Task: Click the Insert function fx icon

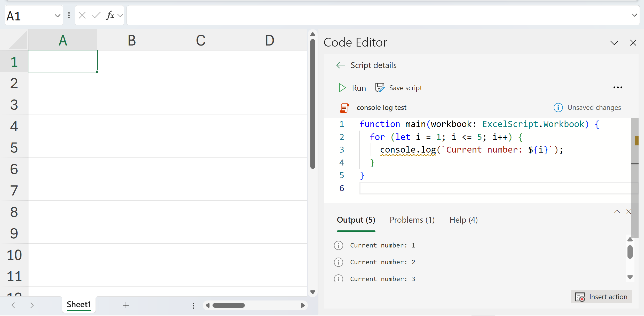Action: [x=110, y=16]
